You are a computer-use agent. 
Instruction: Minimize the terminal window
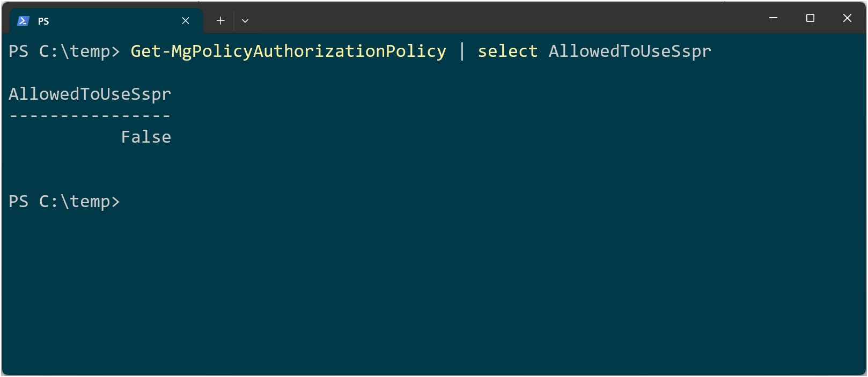click(x=773, y=18)
